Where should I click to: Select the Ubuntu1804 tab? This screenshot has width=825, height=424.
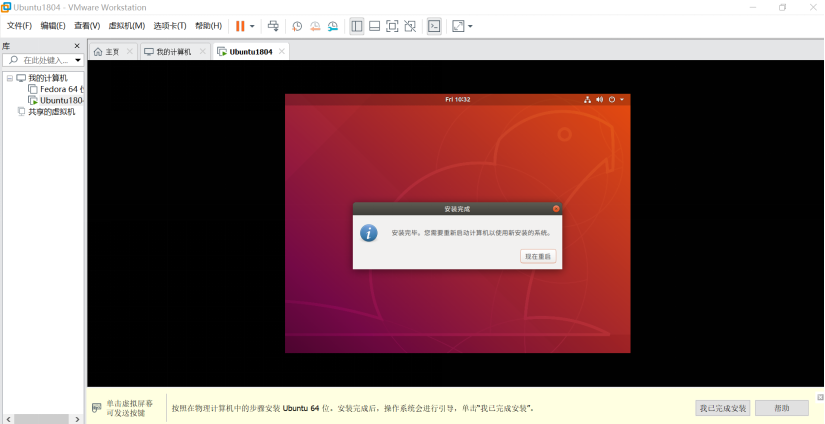pyautogui.click(x=251, y=52)
